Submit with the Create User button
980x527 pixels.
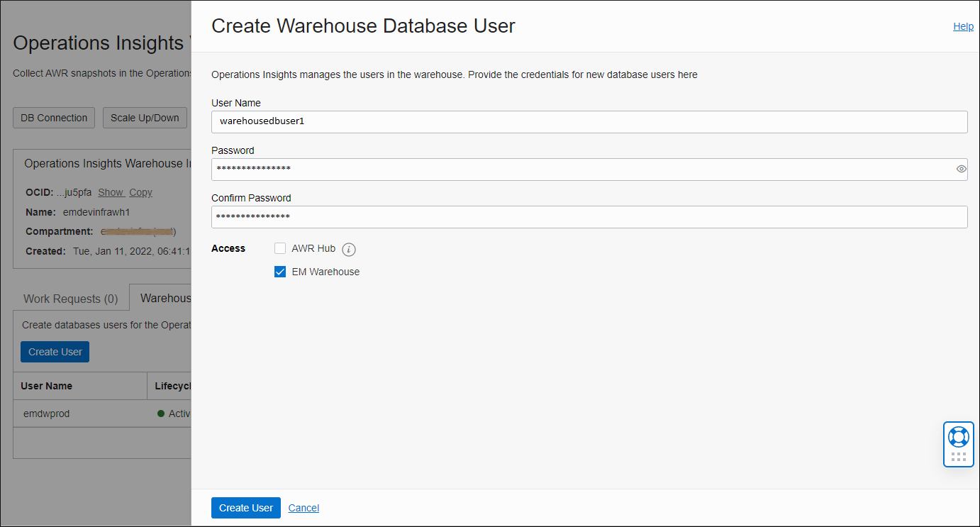point(245,507)
